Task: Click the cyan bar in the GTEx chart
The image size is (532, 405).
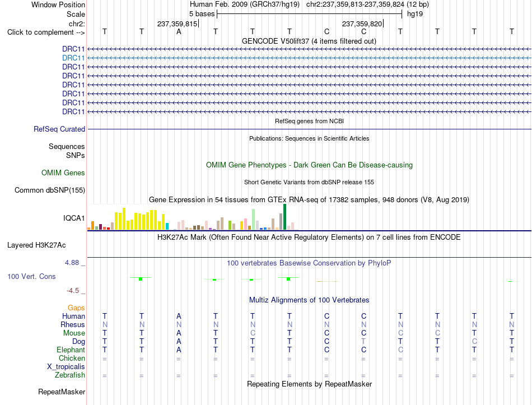Action: [x=167, y=226]
